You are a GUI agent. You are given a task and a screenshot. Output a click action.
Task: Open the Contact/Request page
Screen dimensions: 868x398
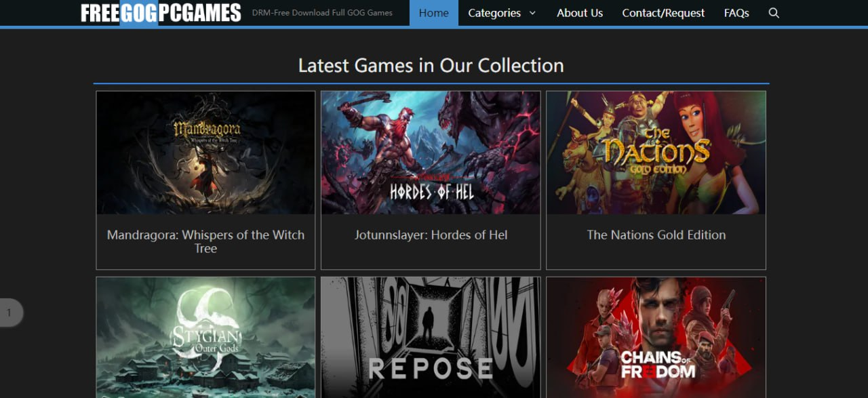(663, 13)
